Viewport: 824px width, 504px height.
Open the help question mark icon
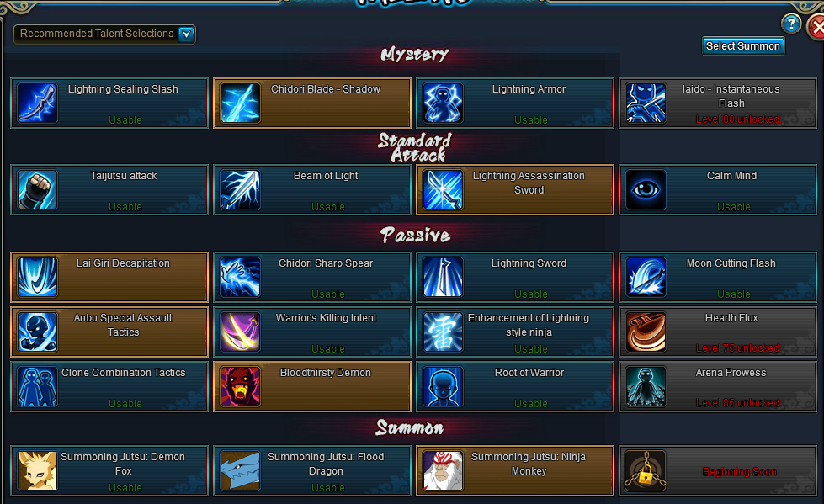click(x=791, y=24)
